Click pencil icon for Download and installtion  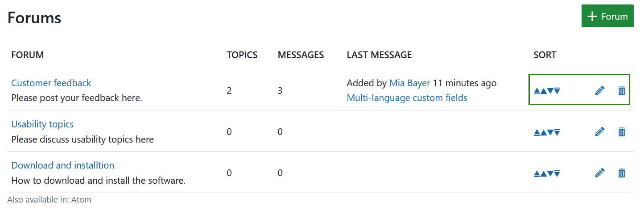tap(600, 173)
